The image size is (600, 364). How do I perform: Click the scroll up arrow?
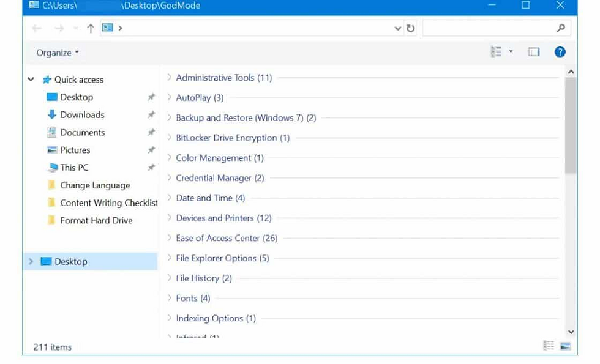(571, 72)
